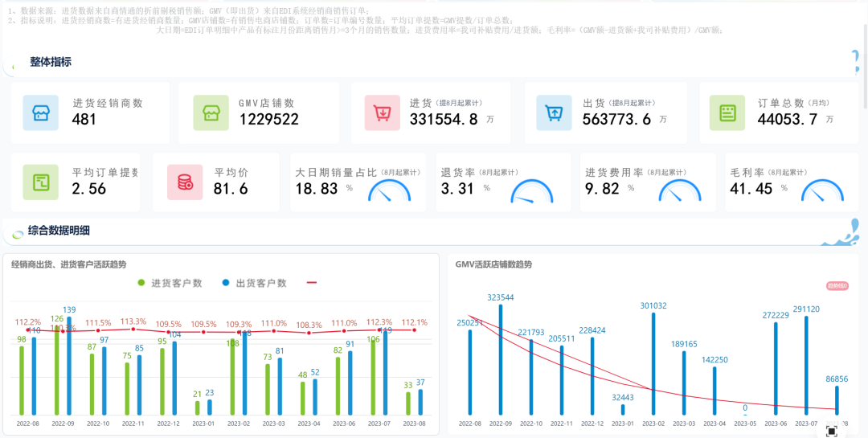Click the green 98 bar for 2022-08

23,380
